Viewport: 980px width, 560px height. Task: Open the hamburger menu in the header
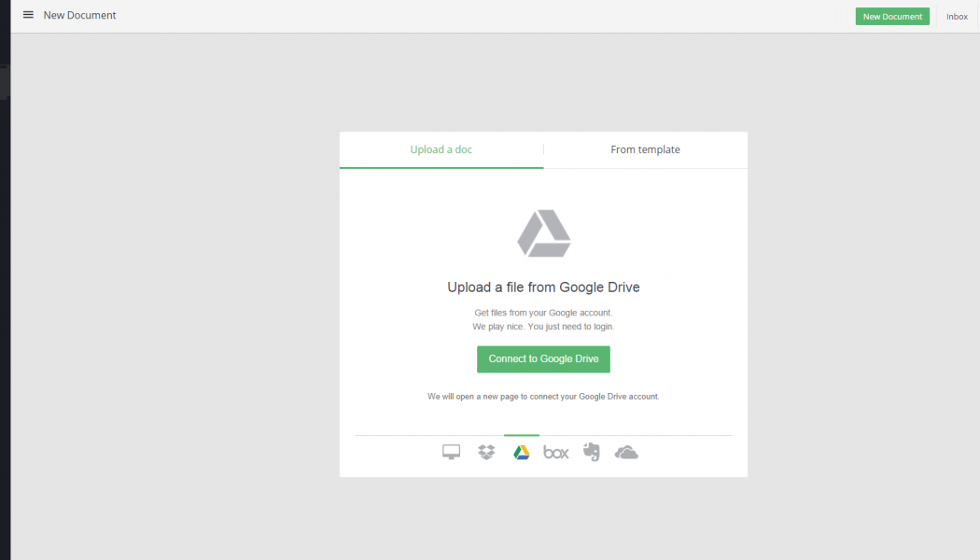pyautogui.click(x=28, y=15)
